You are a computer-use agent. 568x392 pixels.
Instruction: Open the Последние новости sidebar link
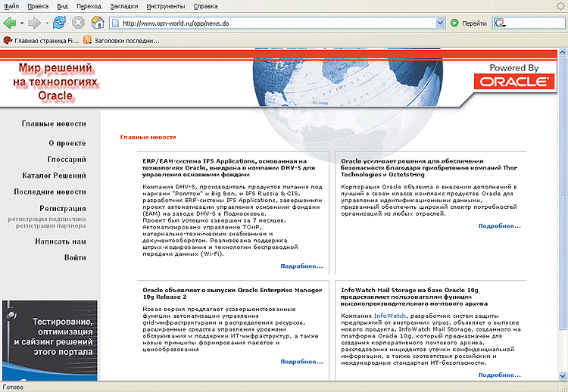(x=50, y=191)
